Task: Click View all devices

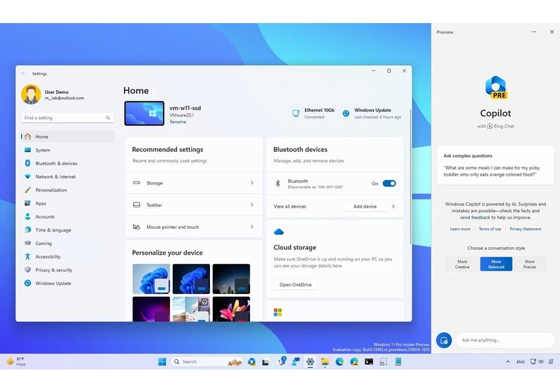Action: [x=290, y=206]
